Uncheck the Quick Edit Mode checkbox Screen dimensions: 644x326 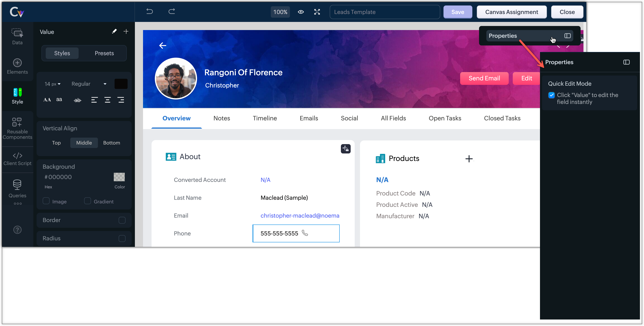(x=552, y=95)
